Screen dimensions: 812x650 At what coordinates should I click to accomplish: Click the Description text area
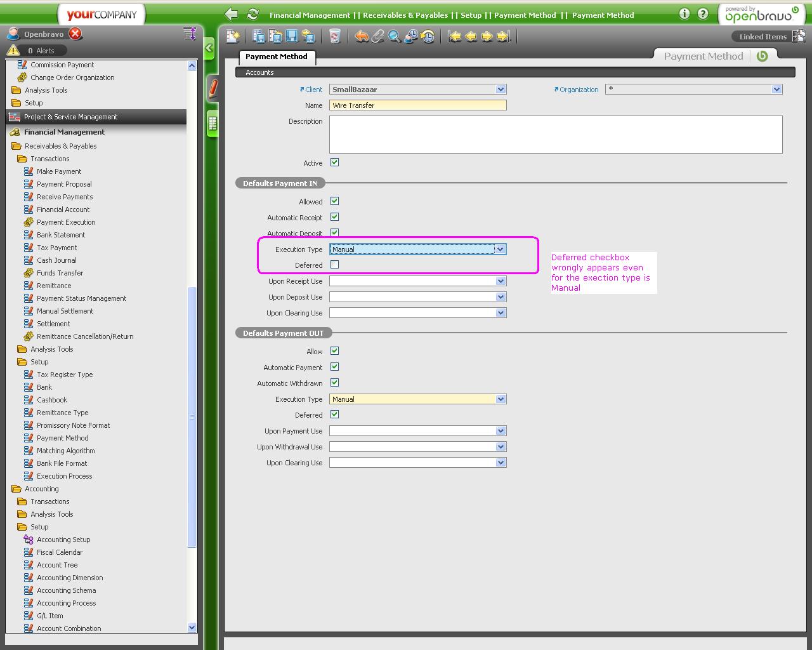pos(556,135)
